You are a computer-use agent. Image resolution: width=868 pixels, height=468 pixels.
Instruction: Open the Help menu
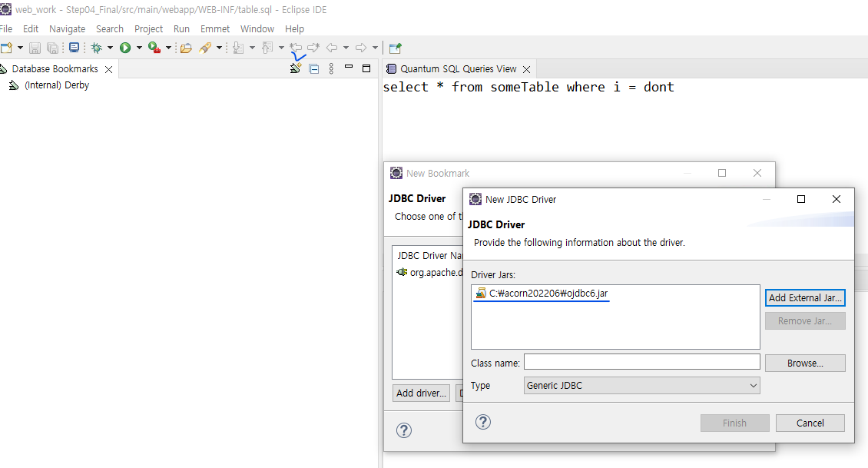point(294,28)
